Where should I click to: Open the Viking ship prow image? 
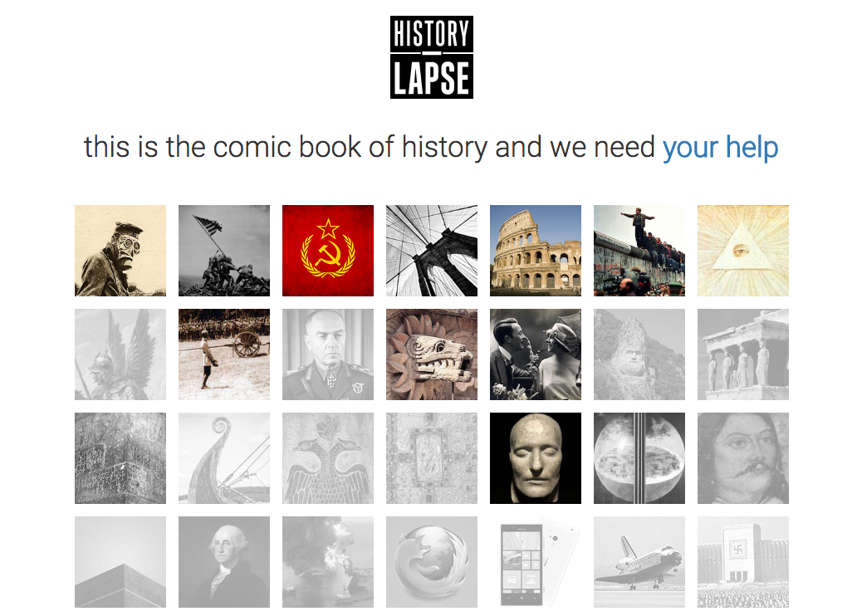(x=224, y=458)
